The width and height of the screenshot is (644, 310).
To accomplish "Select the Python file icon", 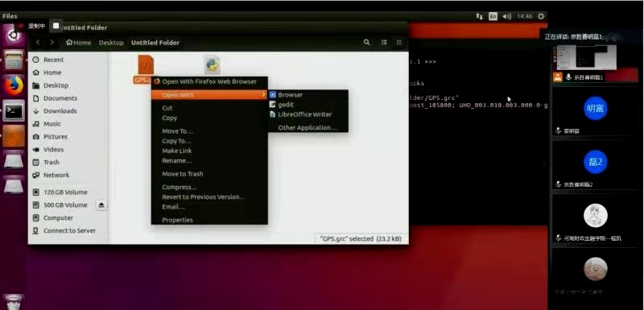I will point(213,65).
